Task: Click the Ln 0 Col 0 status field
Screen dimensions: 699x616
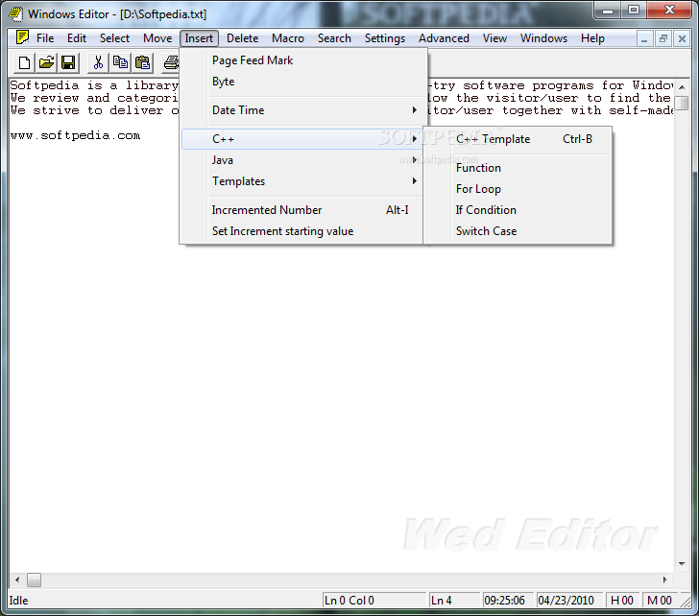Action: point(374,601)
